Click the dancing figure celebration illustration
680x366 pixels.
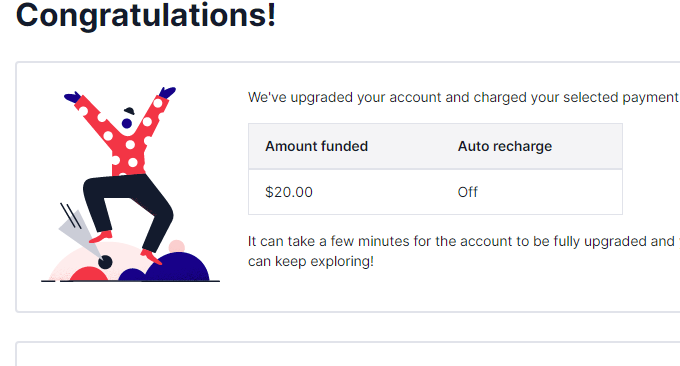click(130, 184)
